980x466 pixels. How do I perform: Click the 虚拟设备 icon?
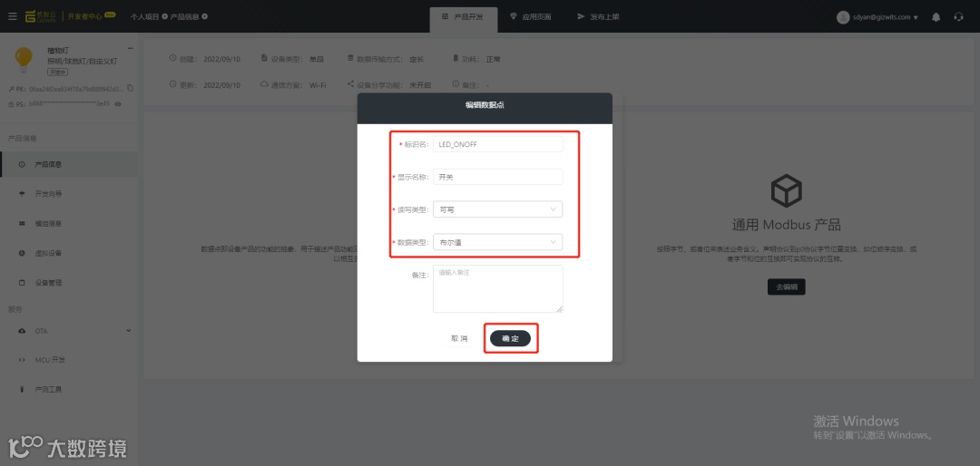coord(22,253)
